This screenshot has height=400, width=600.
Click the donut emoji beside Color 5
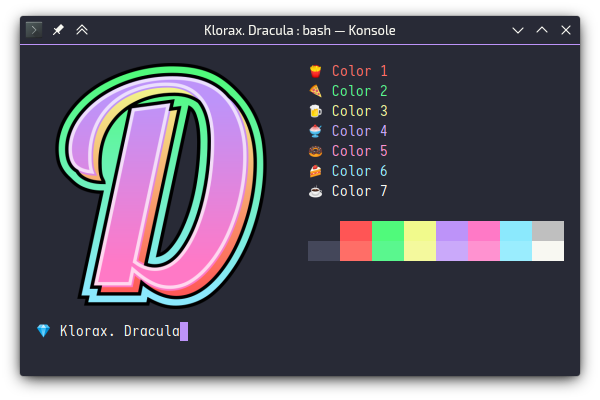(315, 151)
